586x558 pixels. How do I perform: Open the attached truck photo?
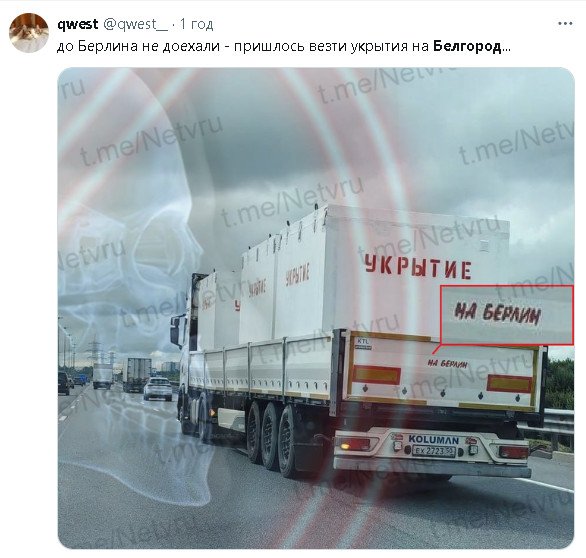[x=316, y=308]
